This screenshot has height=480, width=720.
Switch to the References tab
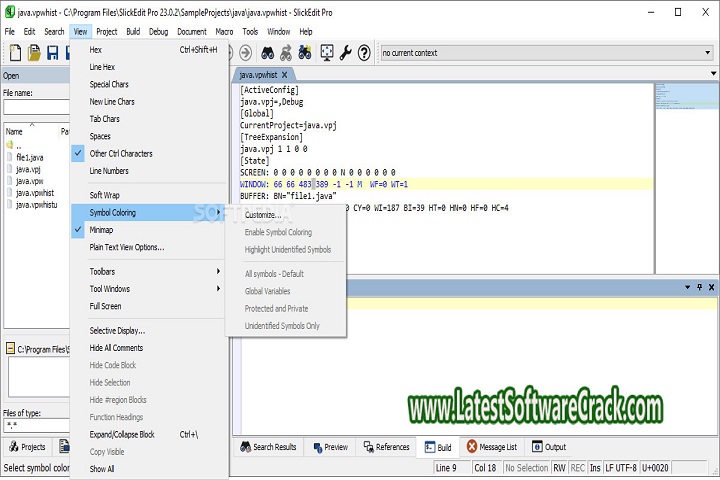pyautogui.click(x=387, y=447)
